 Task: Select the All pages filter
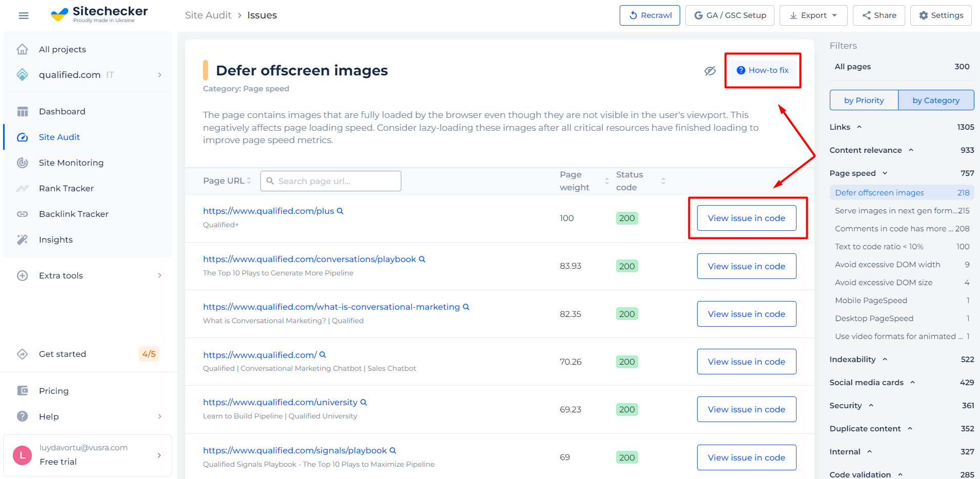coord(902,67)
